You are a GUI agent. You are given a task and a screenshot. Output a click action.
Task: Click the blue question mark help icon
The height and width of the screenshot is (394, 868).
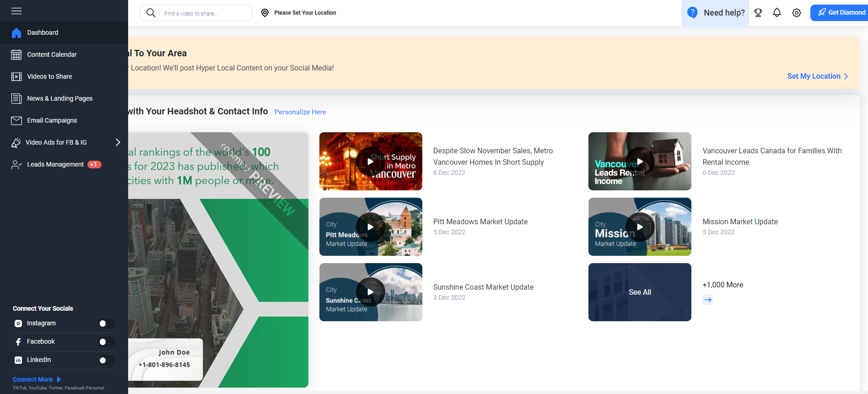tap(692, 13)
